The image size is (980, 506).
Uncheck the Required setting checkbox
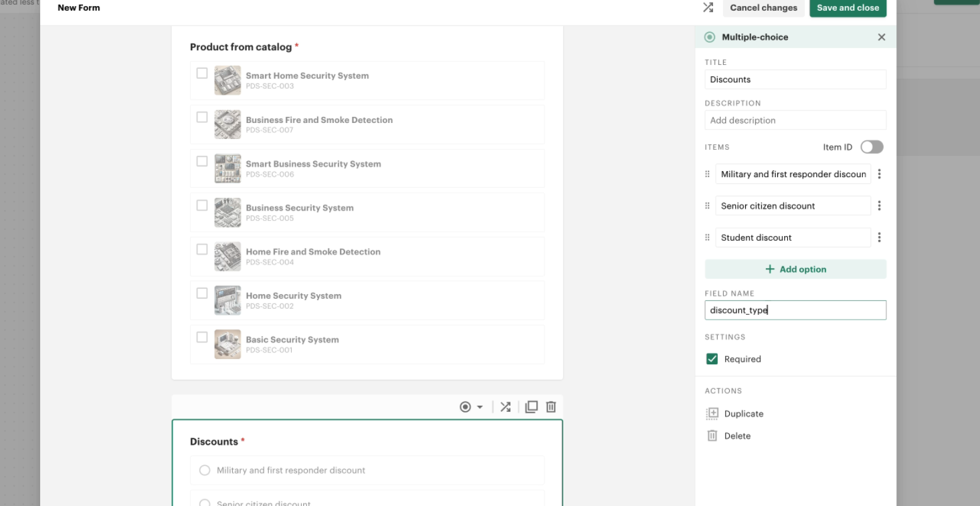712,359
